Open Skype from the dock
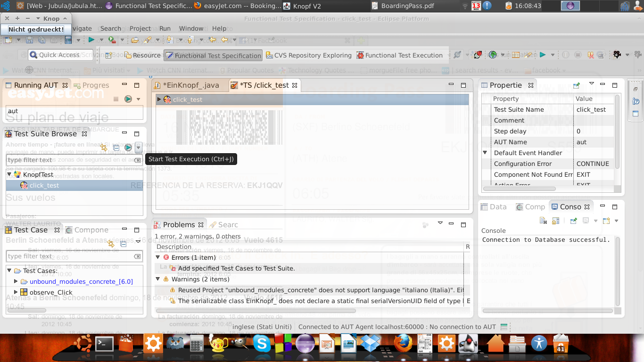 pos(262,344)
